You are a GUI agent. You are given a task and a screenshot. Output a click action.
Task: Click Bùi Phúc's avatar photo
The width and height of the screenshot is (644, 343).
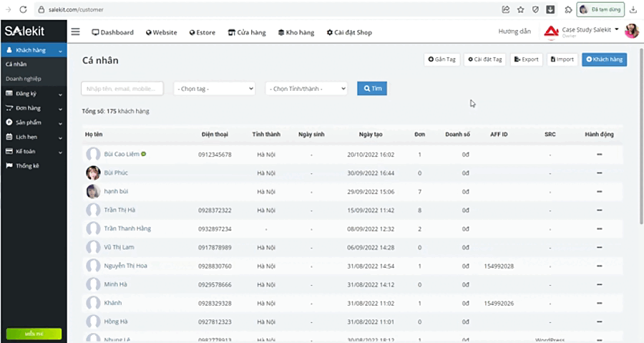(93, 173)
